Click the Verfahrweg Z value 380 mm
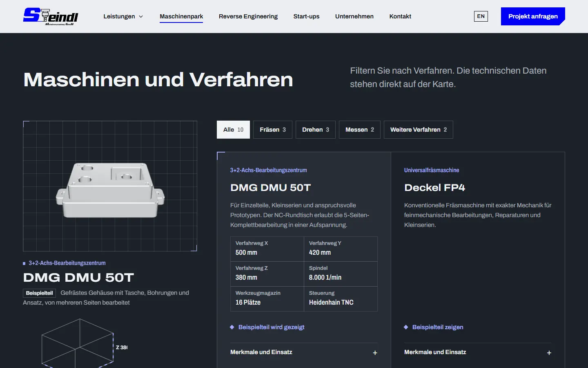Viewport: 588px width, 368px height. (246, 278)
